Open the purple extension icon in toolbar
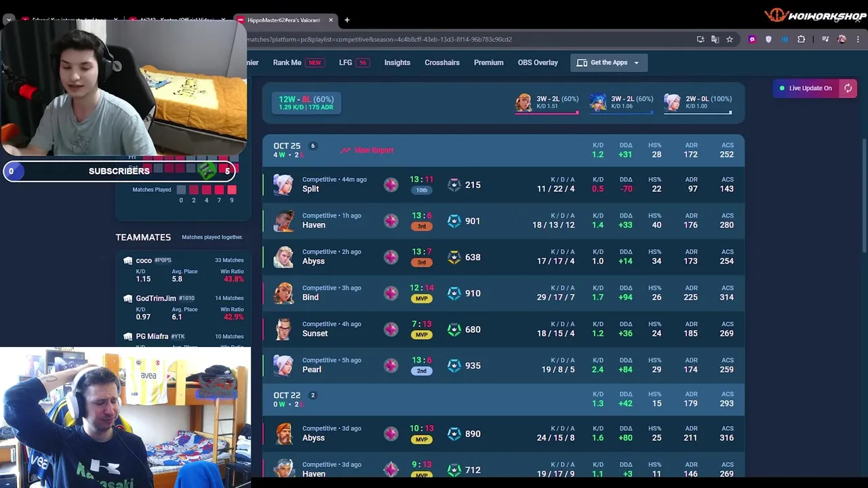Screen dimensions: 868x488 pos(752,39)
